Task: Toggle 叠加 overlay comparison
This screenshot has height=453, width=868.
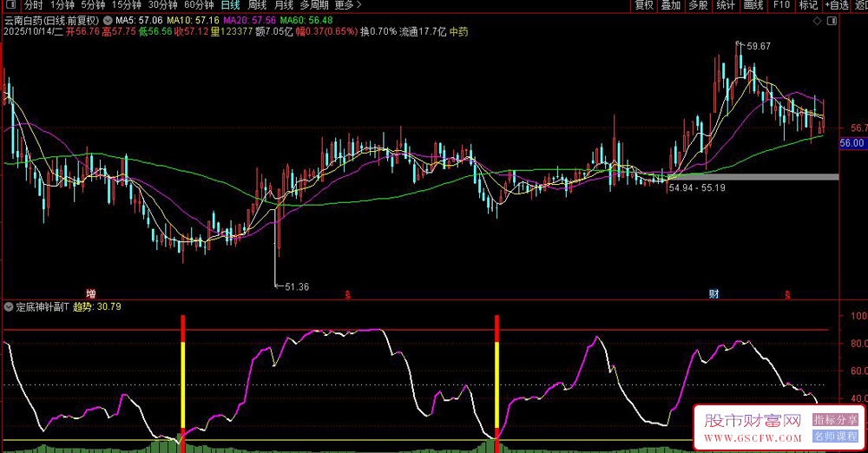Action: tap(671, 5)
